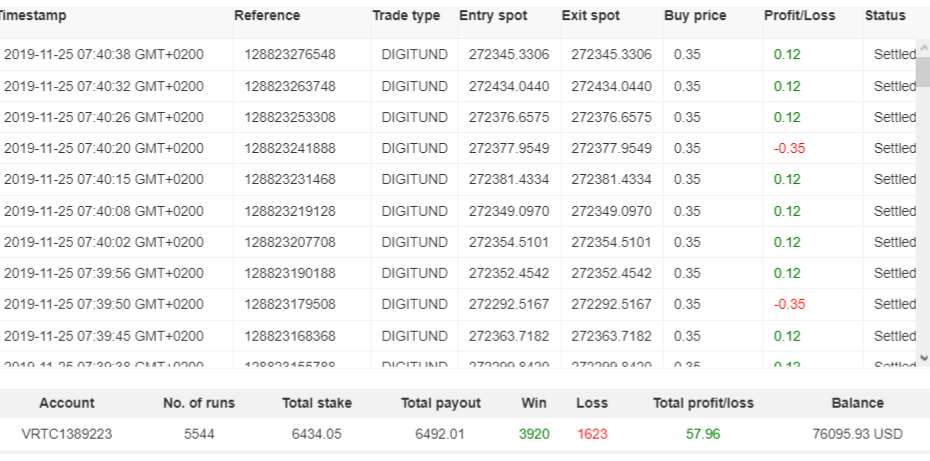Click the balance value 76095.93 USD

[857, 434]
